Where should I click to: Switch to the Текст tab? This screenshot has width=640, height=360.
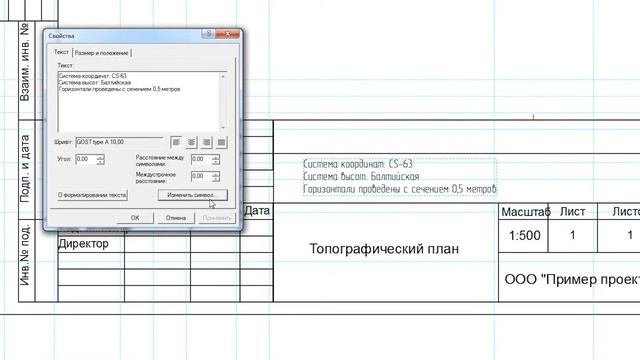(62, 52)
